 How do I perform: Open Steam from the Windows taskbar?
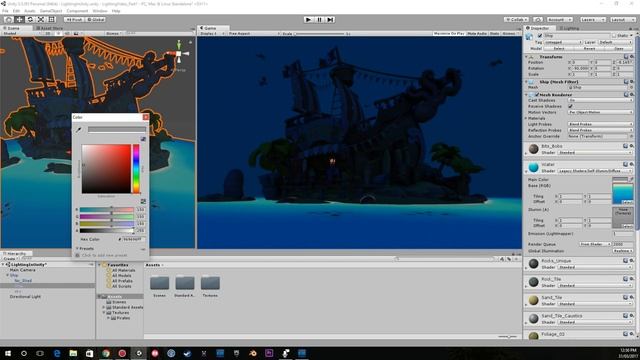click(187, 353)
